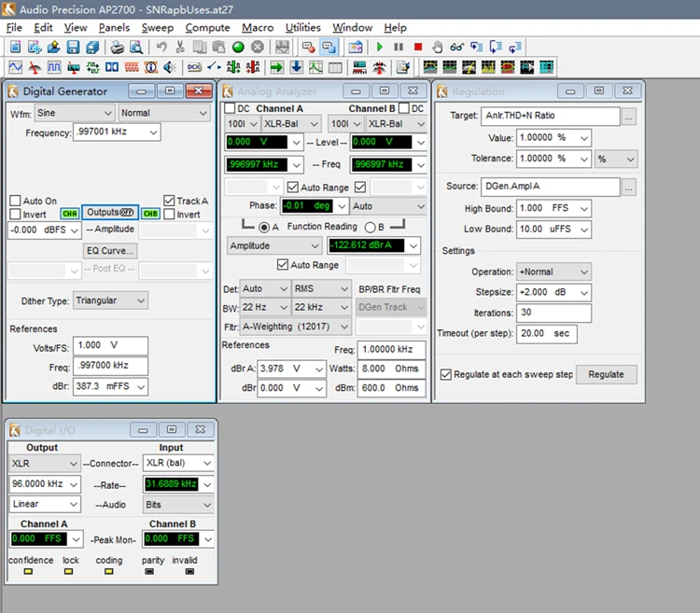This screenshot has height=613, width=700.
Task: Toggle the Channel A DC coupling checkbox
Action: click(x=230, y=108)
